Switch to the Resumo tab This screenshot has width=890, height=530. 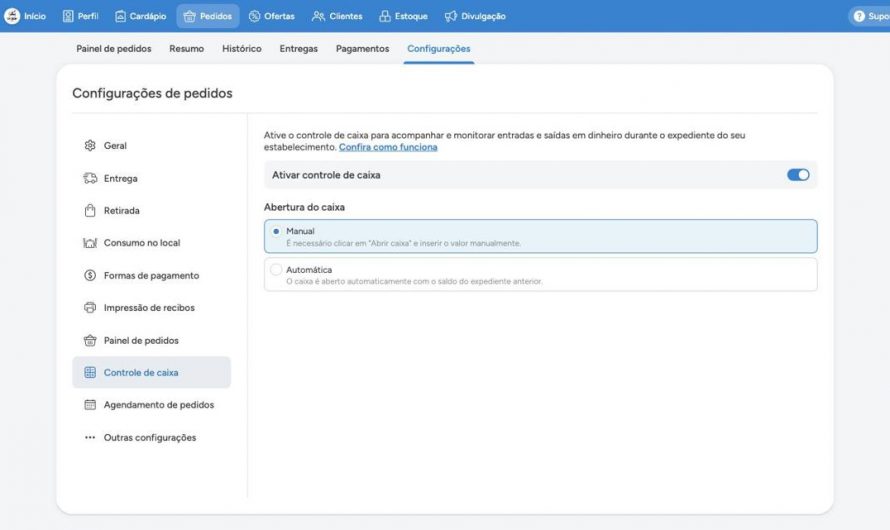186,49
